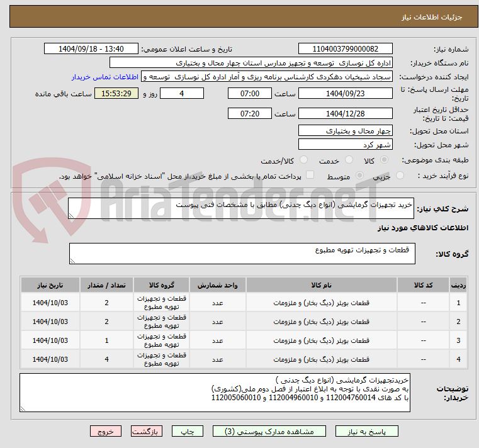The width and height of the screenshot is (479, 448).
Task: Select the جزیی purchase type radio
Action: tap(400, 176)
